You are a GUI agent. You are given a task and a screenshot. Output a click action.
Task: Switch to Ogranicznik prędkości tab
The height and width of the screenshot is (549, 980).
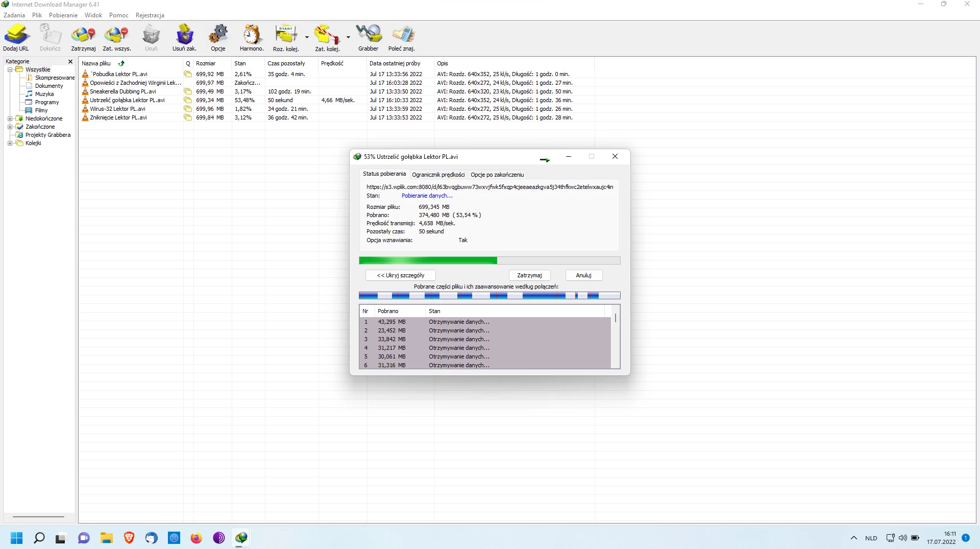coord(438,175)
